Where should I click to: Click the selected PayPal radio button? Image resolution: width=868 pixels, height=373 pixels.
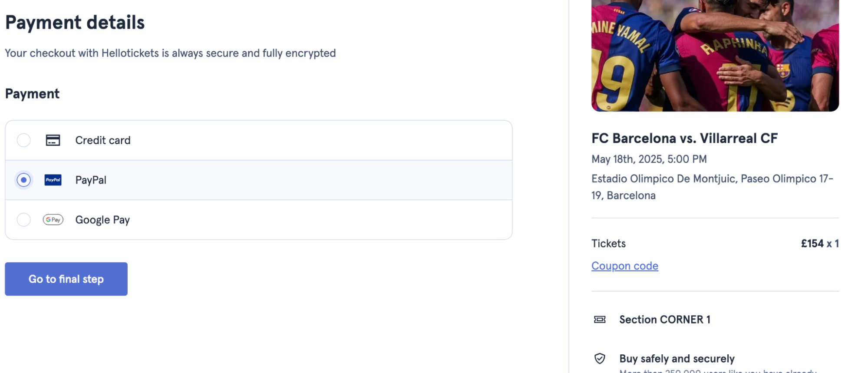pyautogui.click(x=23, y=180)
